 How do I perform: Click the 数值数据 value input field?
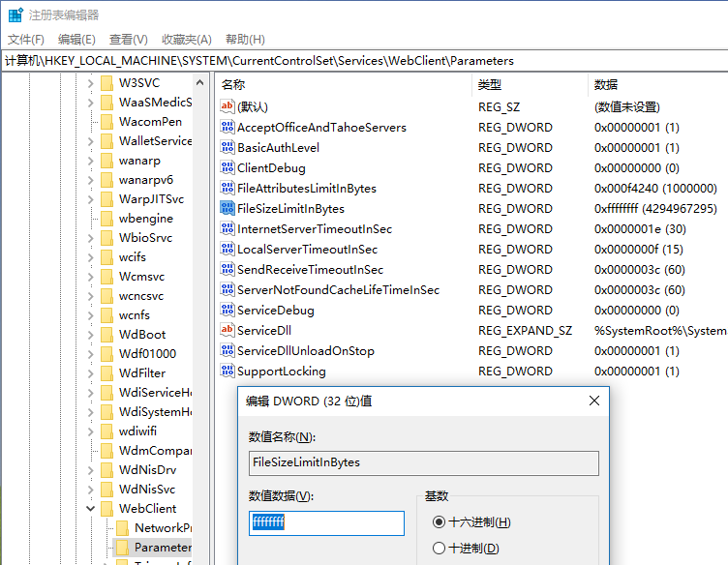(x=327, y=523)
